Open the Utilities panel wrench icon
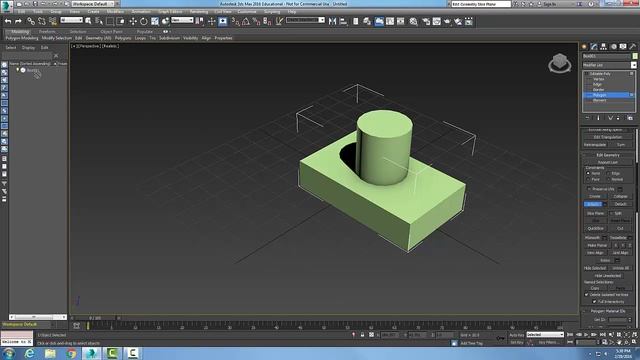 click(633, 47)
